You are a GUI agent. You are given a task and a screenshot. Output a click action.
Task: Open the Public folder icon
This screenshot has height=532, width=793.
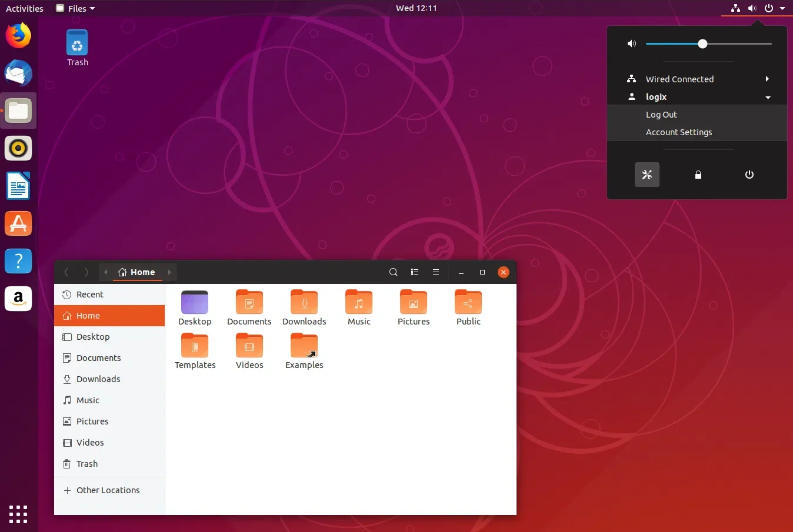click(x=468, y=308)
